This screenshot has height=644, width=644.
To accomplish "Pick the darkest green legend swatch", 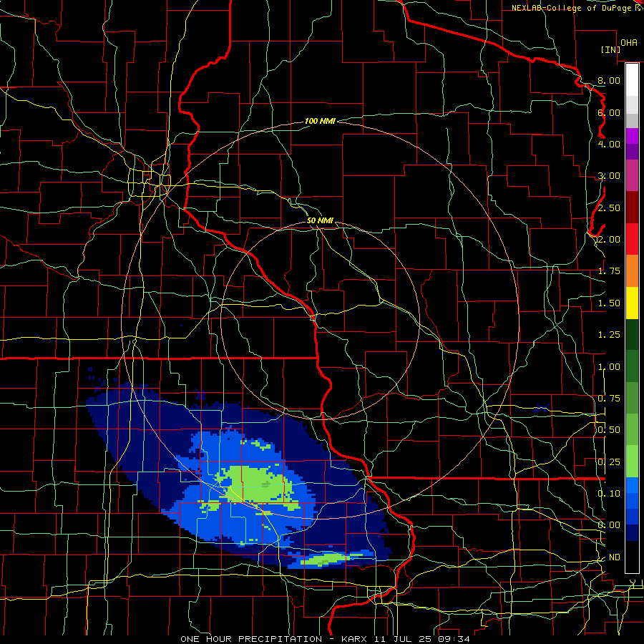I will point(632,334).
